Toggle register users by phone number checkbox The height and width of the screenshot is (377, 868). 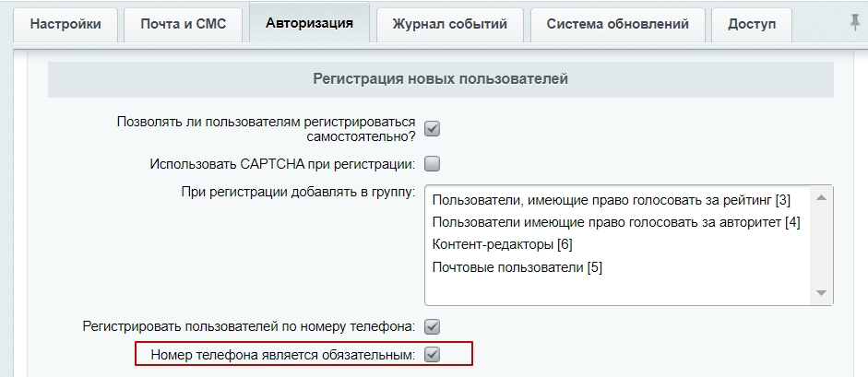click(x=432, y=327)
